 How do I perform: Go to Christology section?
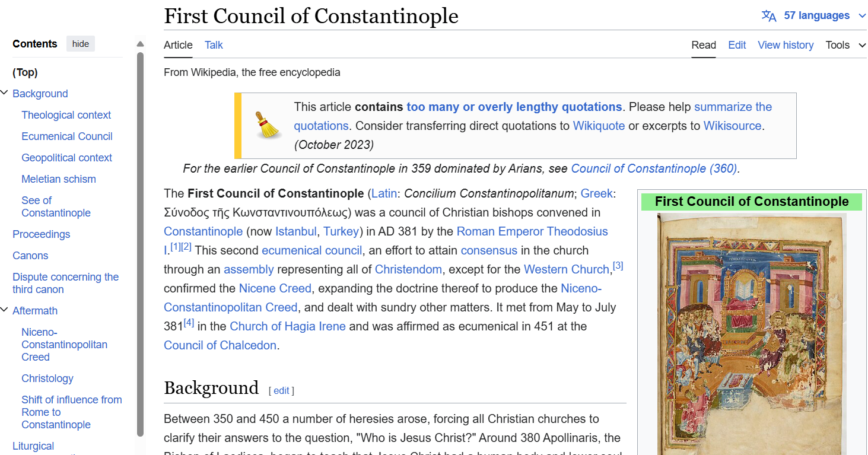coord(47,378)
